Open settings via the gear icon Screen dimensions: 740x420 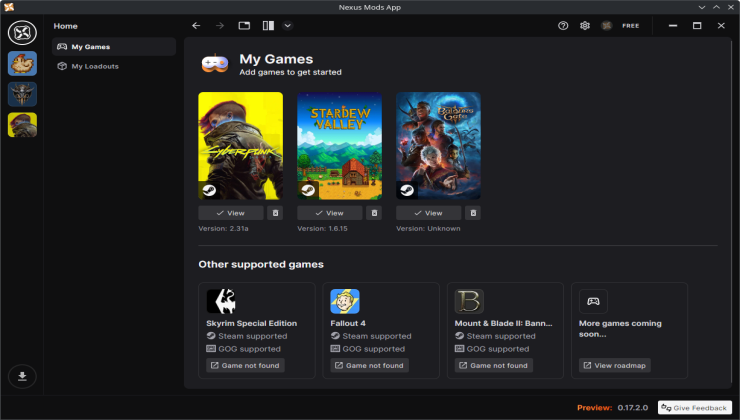pyautogui.click(x=585, y=25)
